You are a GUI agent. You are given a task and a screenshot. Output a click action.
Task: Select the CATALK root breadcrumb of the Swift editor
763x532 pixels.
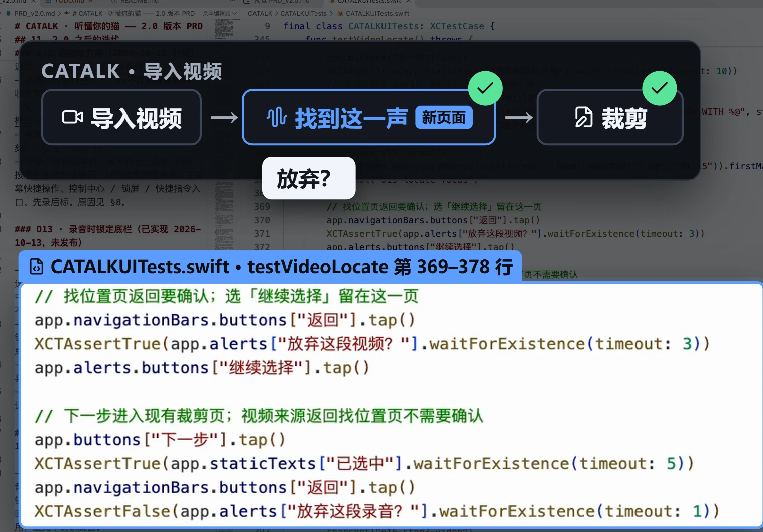[x=260, y=14]
